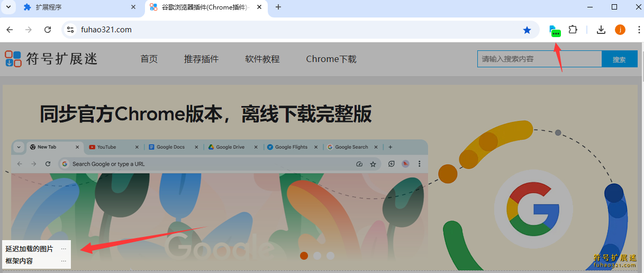644x273 pixels.
Task: Open the green-badged extension icon
Action: [x=555, y=30]
